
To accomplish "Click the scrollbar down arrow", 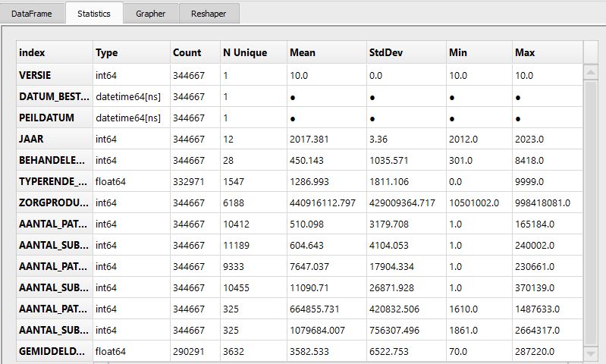I will (x=590, y=353).
